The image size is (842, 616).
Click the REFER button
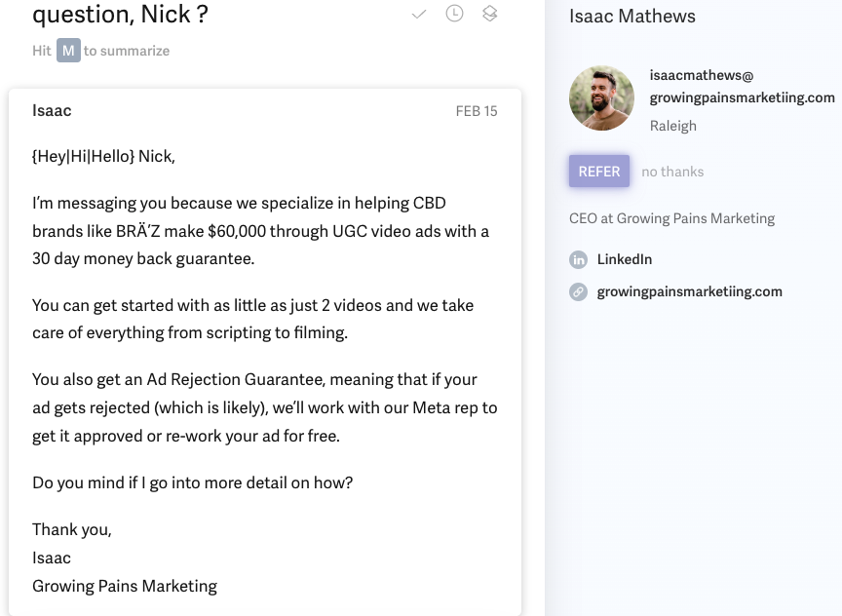599,172
